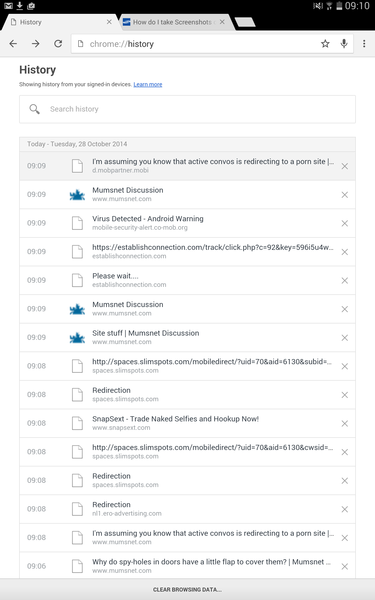Reload the page with the refresh icon
375x600 pixels.
(x=58, y=44)
